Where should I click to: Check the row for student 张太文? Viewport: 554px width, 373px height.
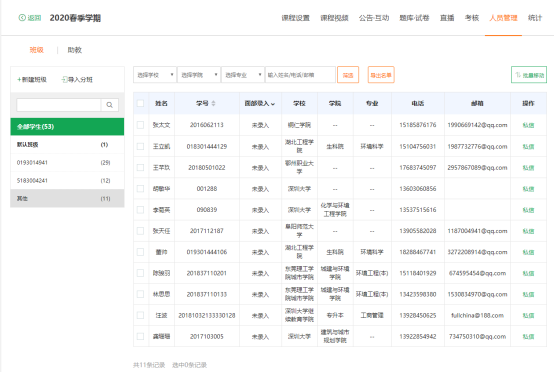pyautogui.click(x=140, y=125)
